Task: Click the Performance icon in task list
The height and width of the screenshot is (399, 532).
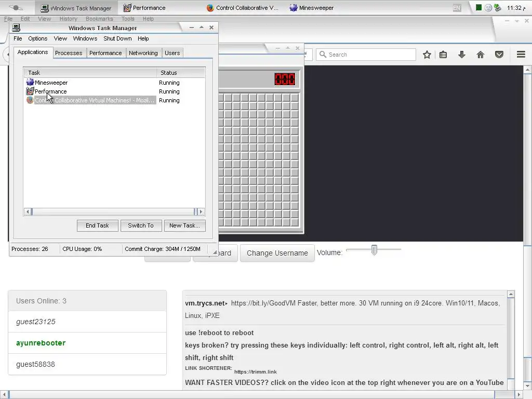Action: point(30,91)
